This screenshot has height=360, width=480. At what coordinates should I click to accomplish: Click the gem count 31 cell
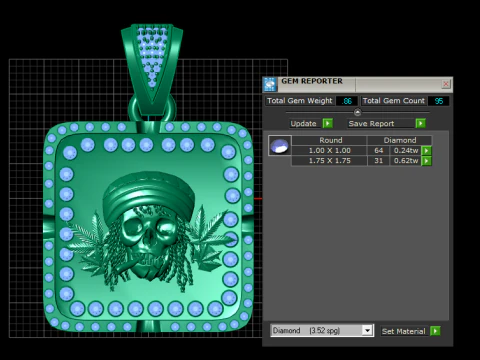(x=378, y=161)
